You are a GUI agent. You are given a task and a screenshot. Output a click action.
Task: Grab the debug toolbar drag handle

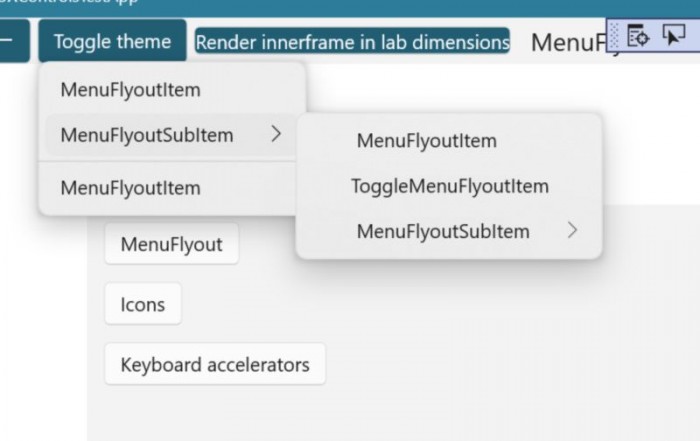click(x=614, y=37)
